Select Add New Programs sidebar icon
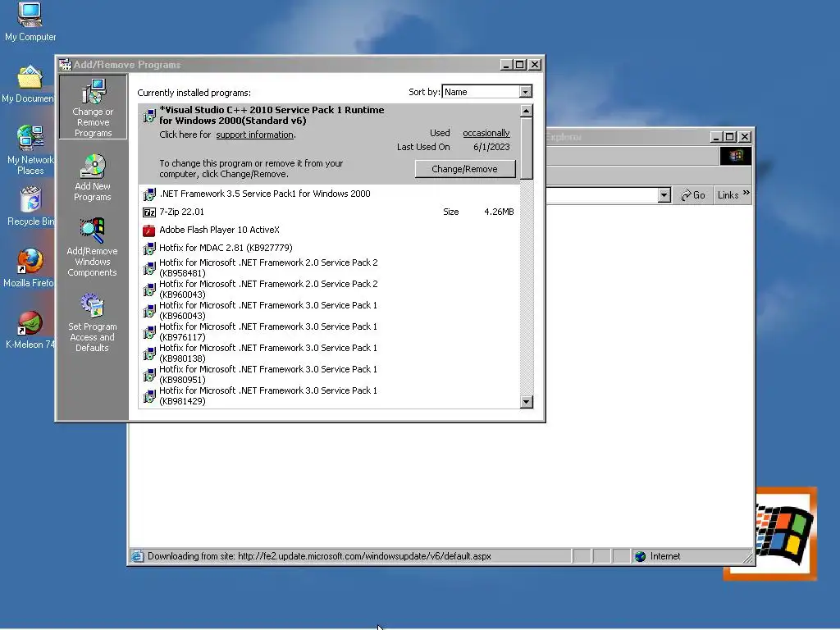Viewport: 840px width, 630px height. (x=93, y=178)
